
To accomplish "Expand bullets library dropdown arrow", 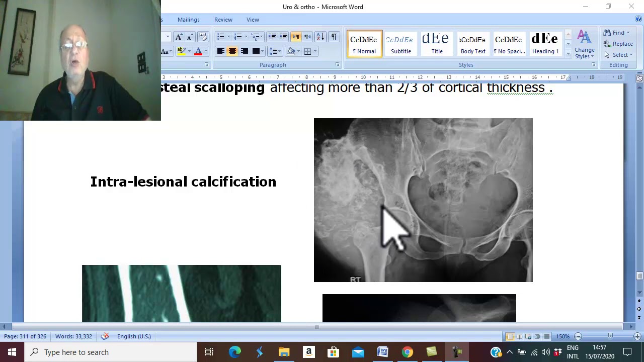I will pyautogui.click(x=228, y=37).
